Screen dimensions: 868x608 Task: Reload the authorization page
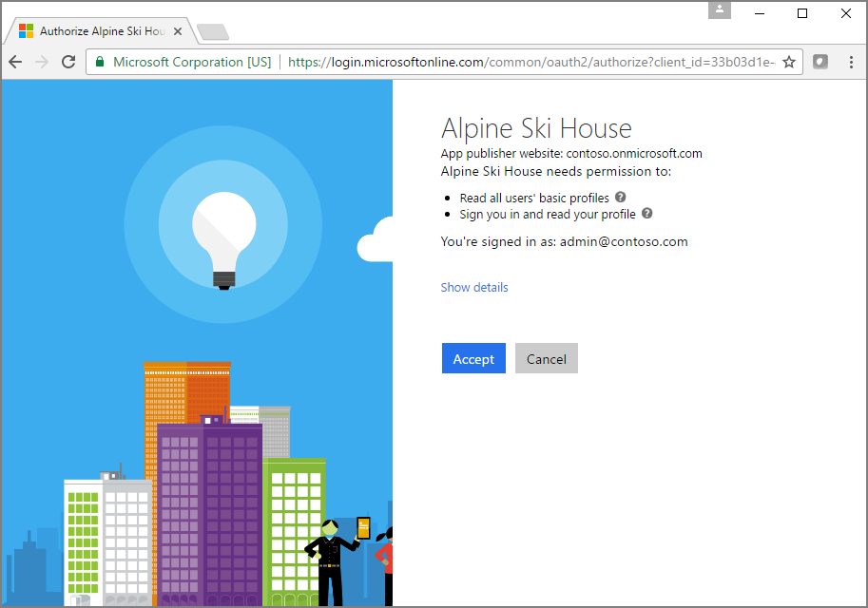coord(68,62)
